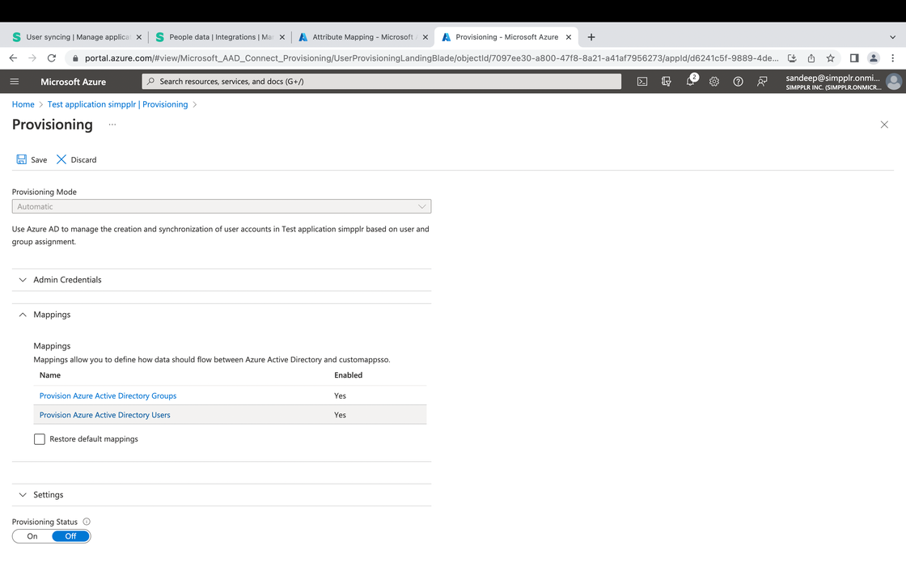906x588 pixels.
Task: Turn Provisioning Status On
Action: [31, 535]
